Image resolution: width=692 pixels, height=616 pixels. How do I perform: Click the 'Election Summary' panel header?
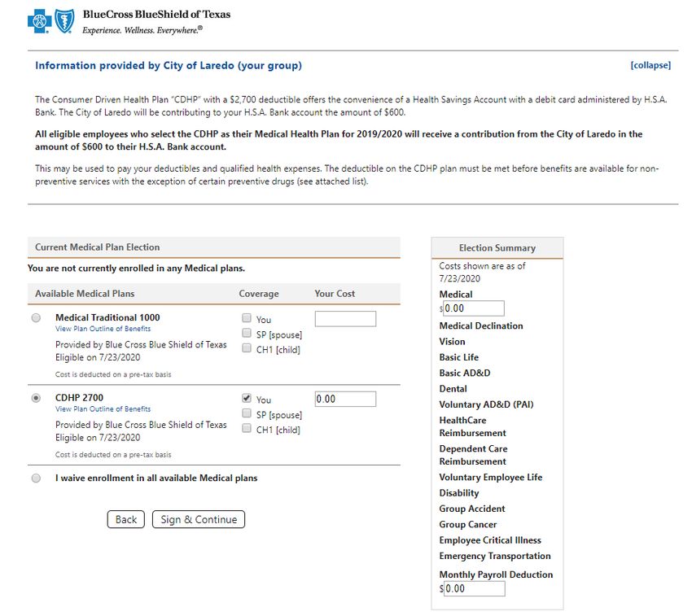[497, 248]
